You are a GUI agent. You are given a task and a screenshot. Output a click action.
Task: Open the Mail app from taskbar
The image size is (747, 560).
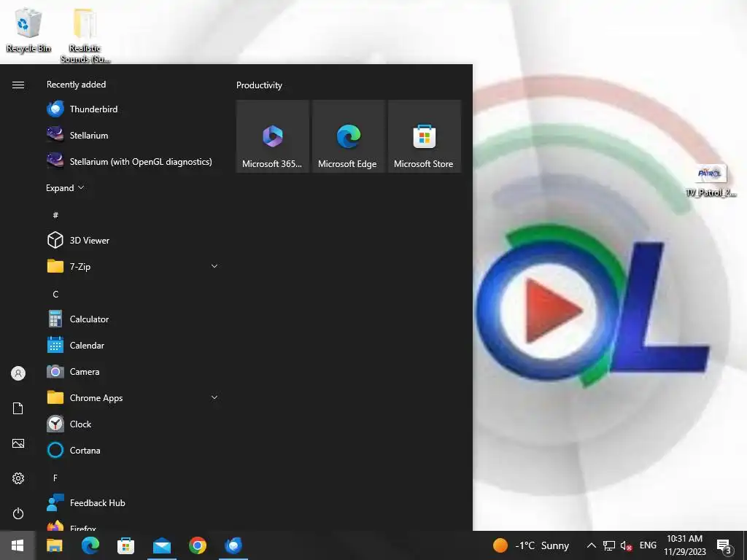162,545
